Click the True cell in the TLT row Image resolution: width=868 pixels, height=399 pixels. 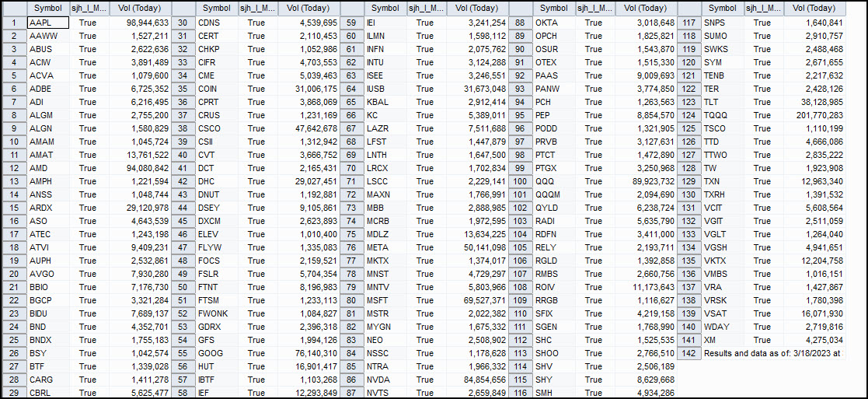click(763, 102)
